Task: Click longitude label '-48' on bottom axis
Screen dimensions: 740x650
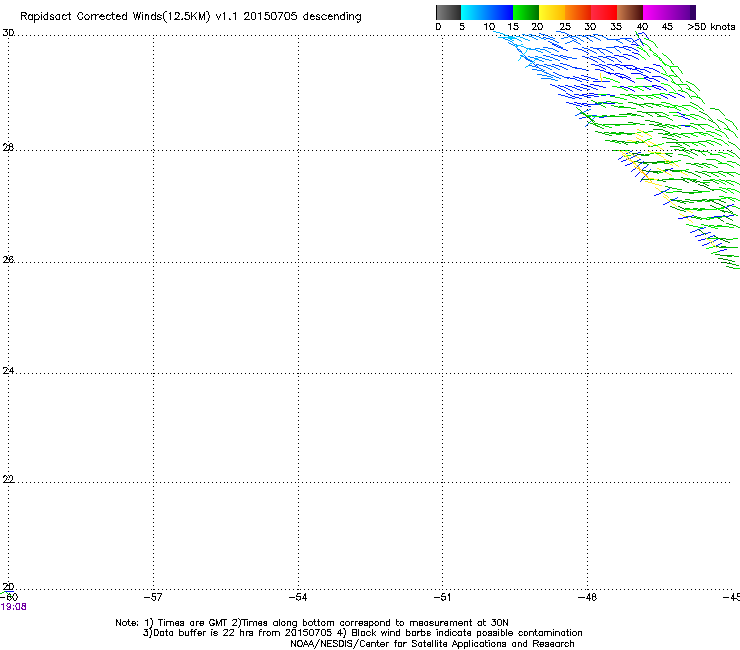Action: click(x=587, y=597)
